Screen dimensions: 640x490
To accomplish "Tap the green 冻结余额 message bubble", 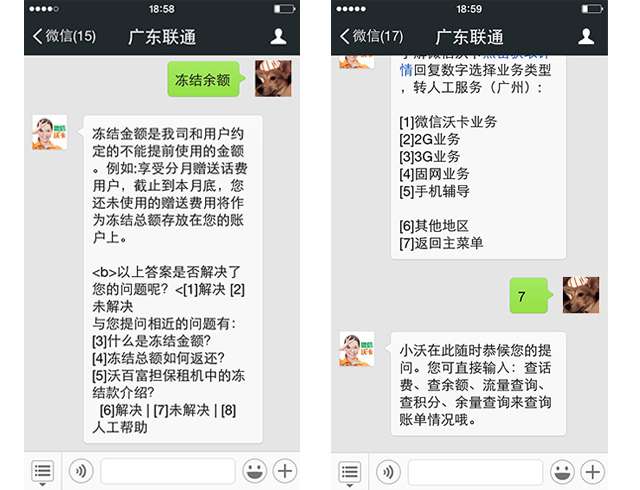I will pyautogui.click(x=206, y=79).
